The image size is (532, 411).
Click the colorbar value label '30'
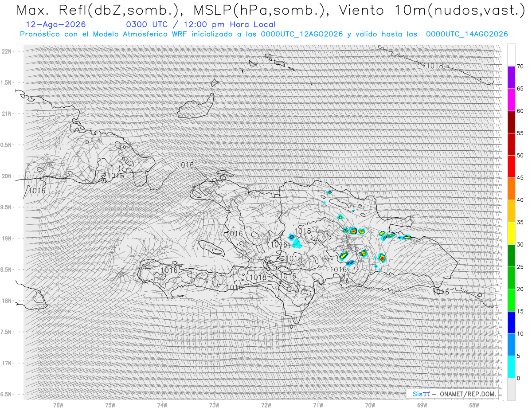[x=520, y=244]
